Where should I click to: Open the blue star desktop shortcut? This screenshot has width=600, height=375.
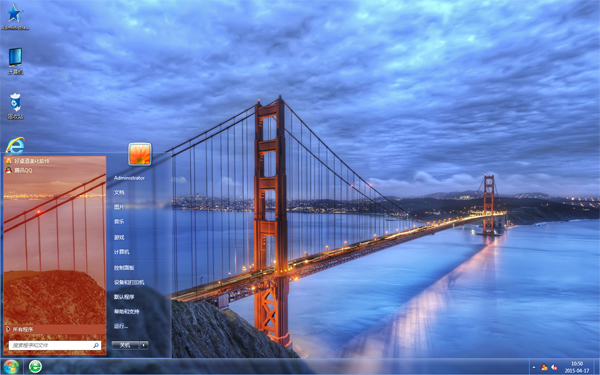click(x=15, y=17)
